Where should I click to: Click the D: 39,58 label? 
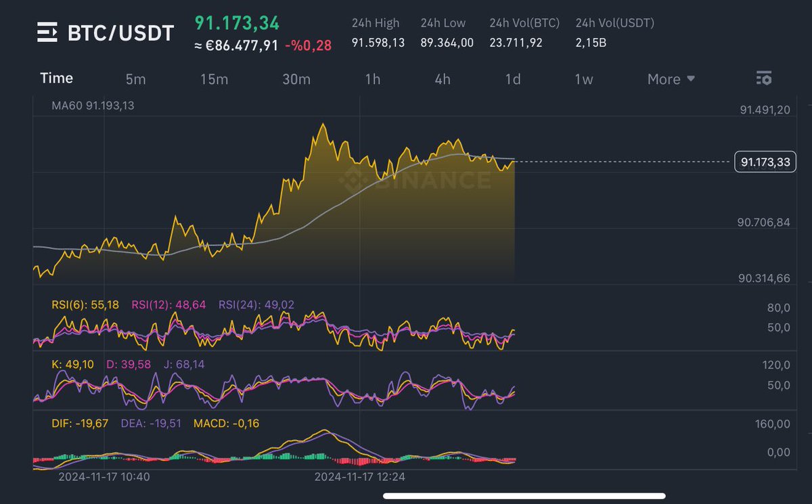click(128, 364)
